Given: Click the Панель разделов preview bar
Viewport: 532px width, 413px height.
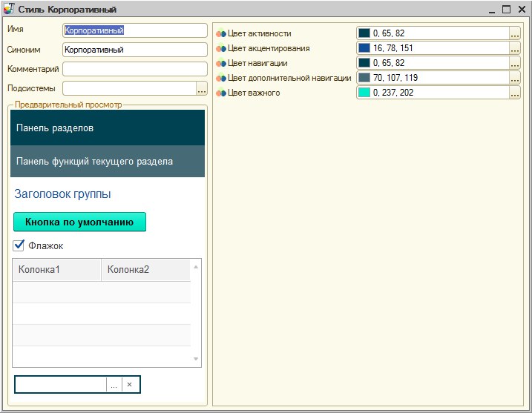Looking at the screenshot, I should [x=108, y=128].
